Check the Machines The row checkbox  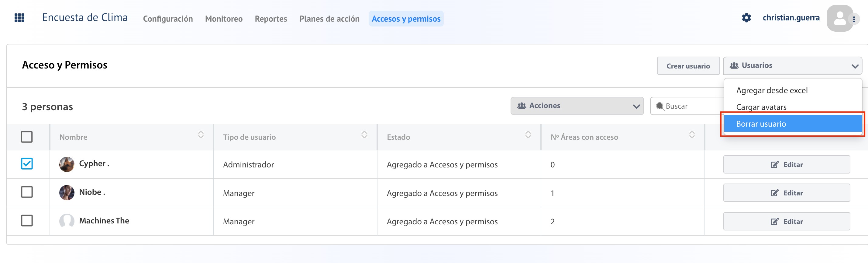pyautogui.click(x=27, y=220)
